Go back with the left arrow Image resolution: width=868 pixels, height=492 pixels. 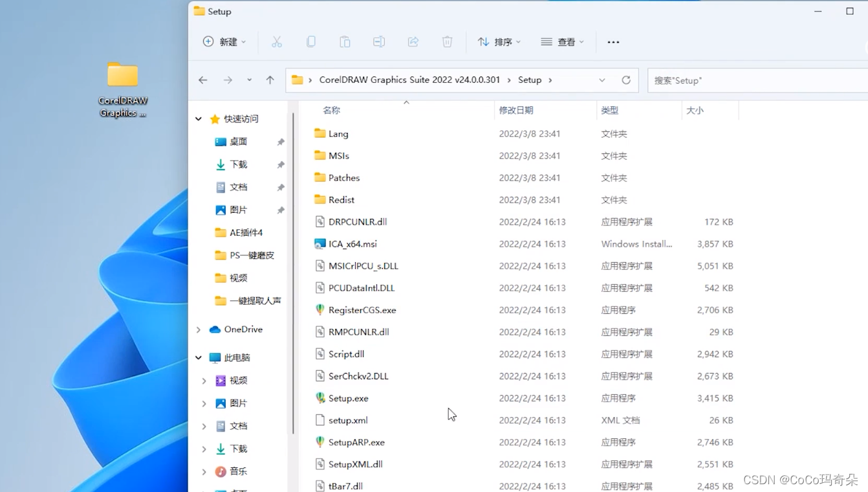pos(203,80)
